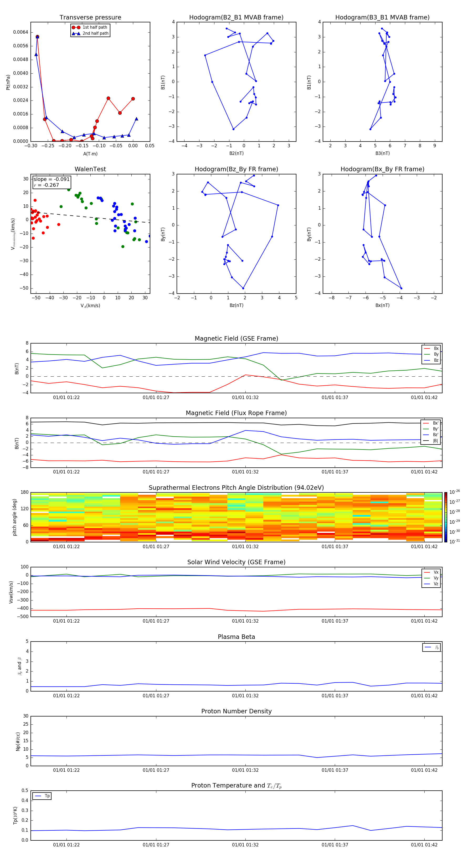Click the 'Bx(nT)' x-axis label
This screenshot has width=473, height=868.
click(382, 305)
